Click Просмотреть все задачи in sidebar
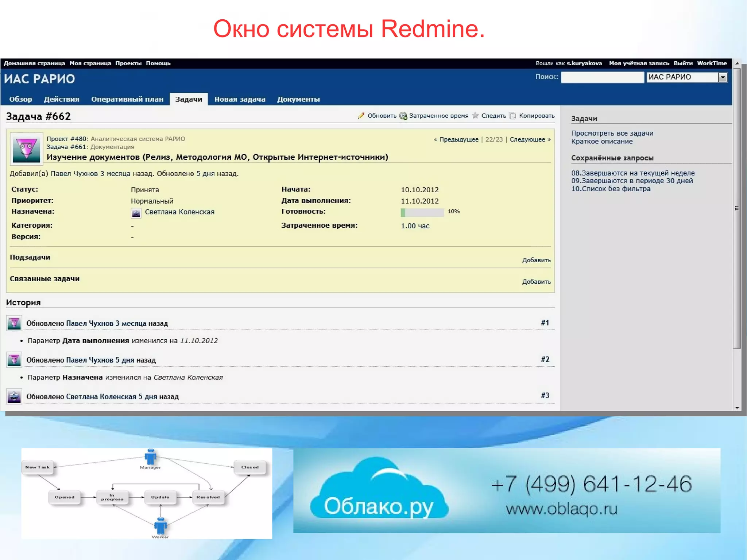Image resolution: width=747 pixels, height=560 pixels. coord(612,133)
